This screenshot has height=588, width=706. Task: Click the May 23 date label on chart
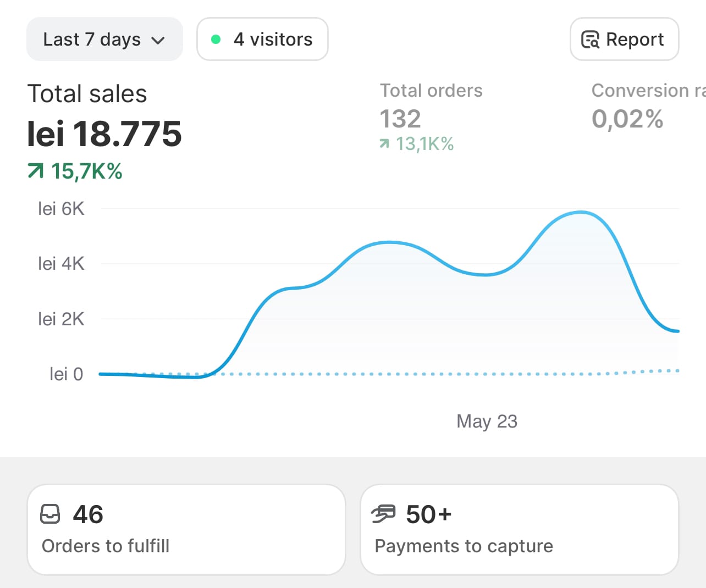click(487, 421)
